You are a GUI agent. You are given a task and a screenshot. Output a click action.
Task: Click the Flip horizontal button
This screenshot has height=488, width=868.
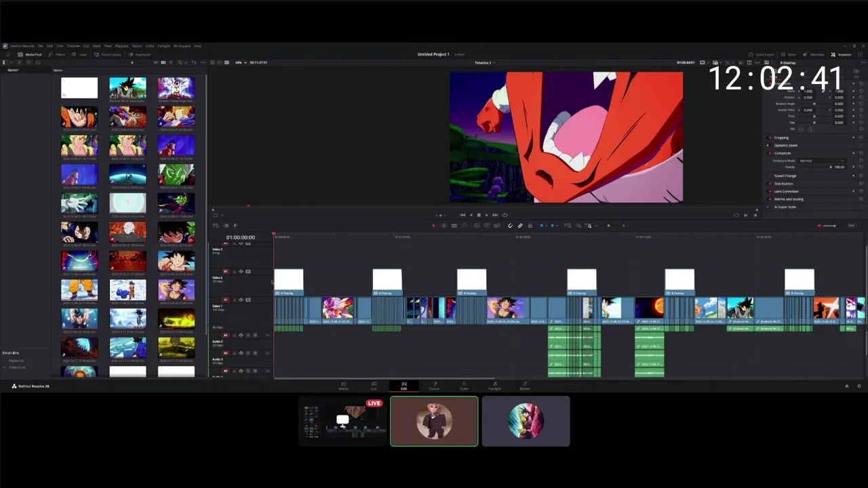tap(801, 129)
